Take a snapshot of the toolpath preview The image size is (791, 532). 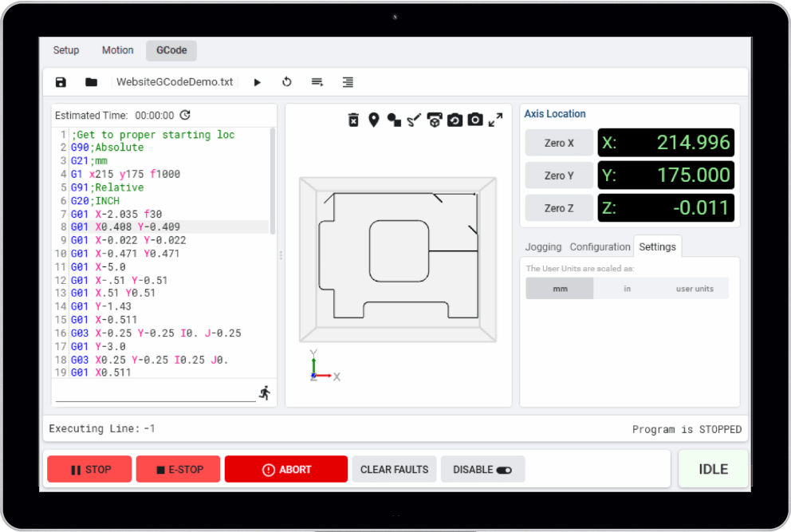[x=475, y=120]
